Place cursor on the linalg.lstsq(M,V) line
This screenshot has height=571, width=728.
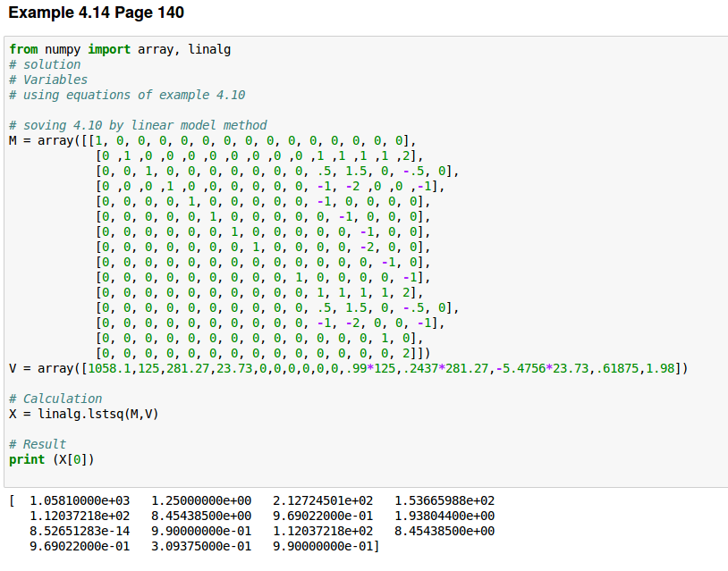tap(80, 414)
